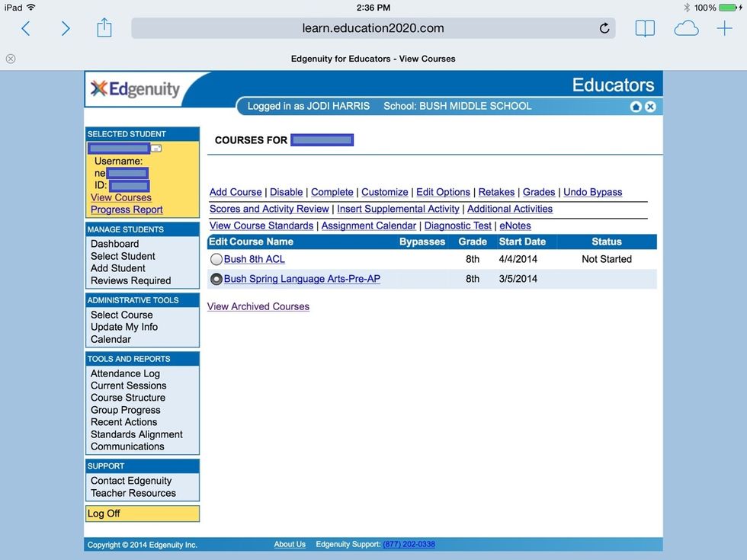Viewport: 747px width, 560px height.
Task: Open Scores and Activity Review
Action: pyautogui.click(x=269, y=209)
